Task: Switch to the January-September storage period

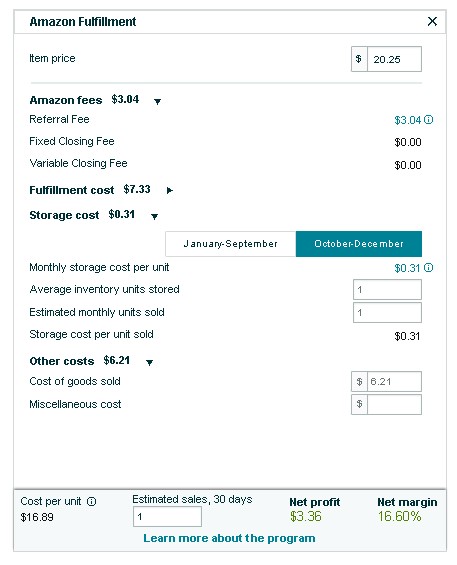Action: pos(231,244)
